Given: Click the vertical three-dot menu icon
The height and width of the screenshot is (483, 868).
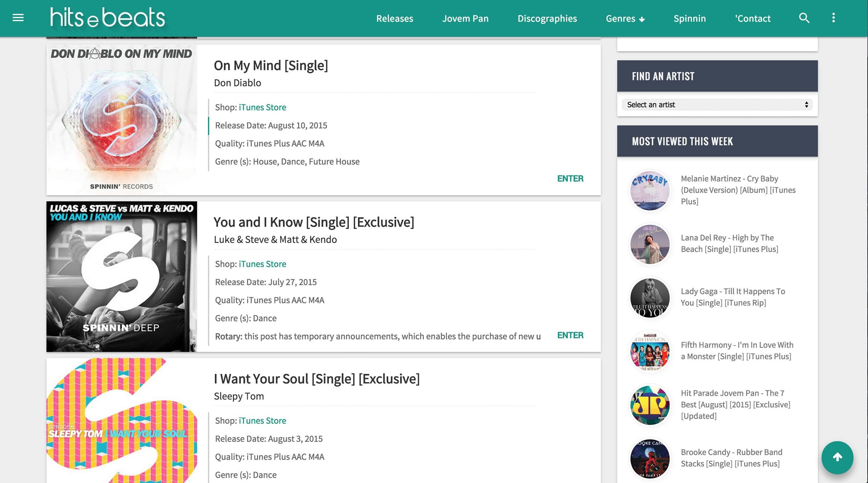Looking at the screenshot, I should tap(833, 18).
